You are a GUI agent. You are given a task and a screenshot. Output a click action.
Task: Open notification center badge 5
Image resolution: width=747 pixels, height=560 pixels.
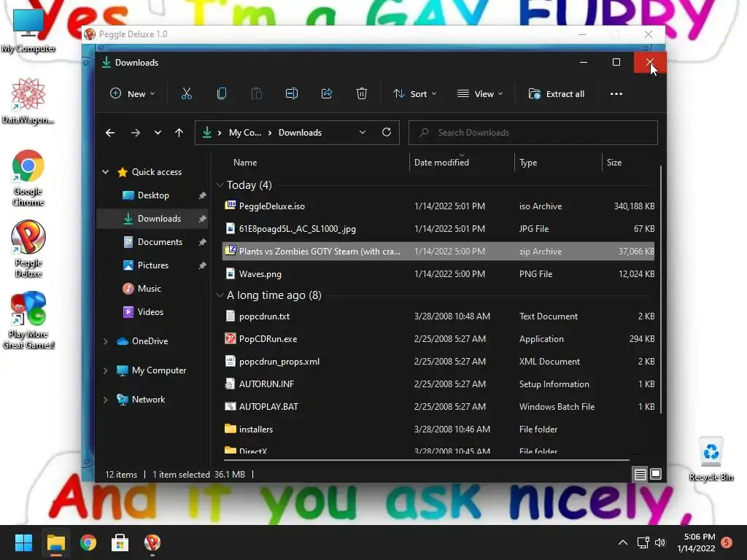click(x=727, y=542)
